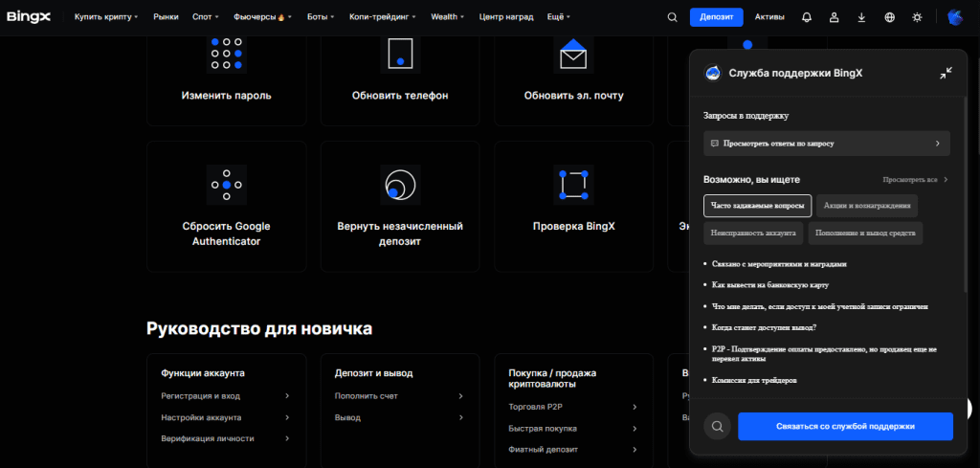This screenshot has width=980, height=468.
Task: Open the search magnifier in top bar
Action: pos(673,17)
